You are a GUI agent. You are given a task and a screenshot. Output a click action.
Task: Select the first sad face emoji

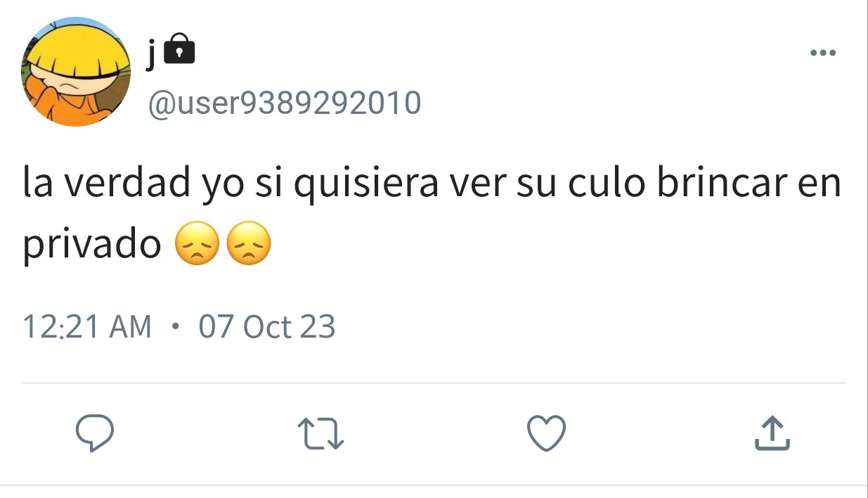click(197, 244)
